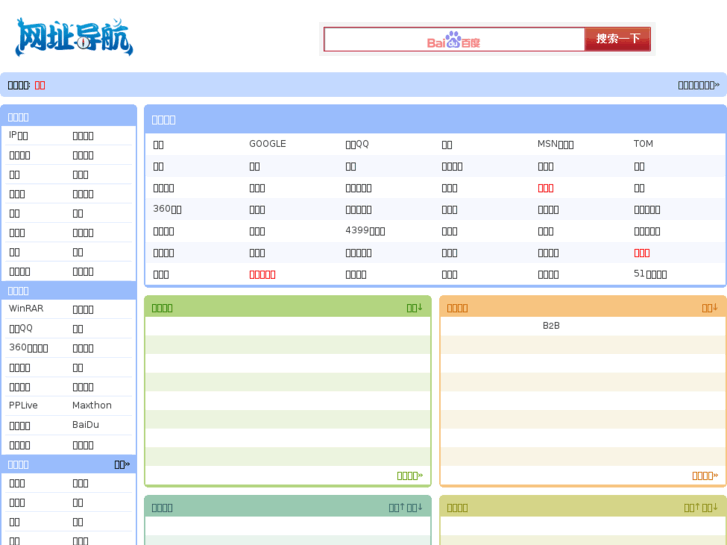This screenshot has height=545, width=727.
Task: Click the red link in the TOM column
Action: pos(642,253)
